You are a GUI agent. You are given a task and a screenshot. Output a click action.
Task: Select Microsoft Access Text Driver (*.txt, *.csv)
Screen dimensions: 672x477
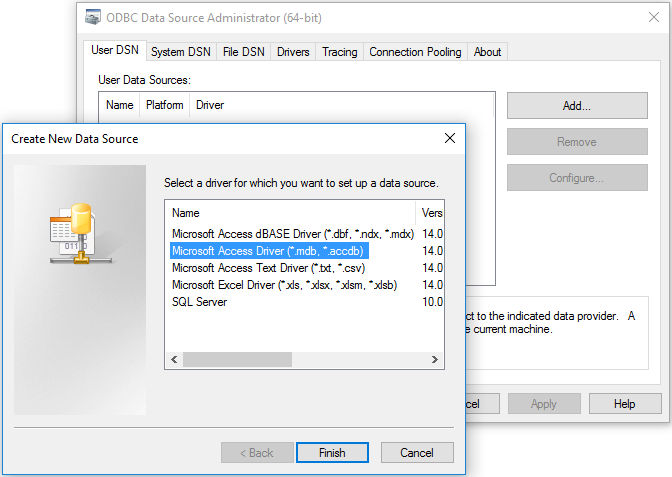[268, 268]
